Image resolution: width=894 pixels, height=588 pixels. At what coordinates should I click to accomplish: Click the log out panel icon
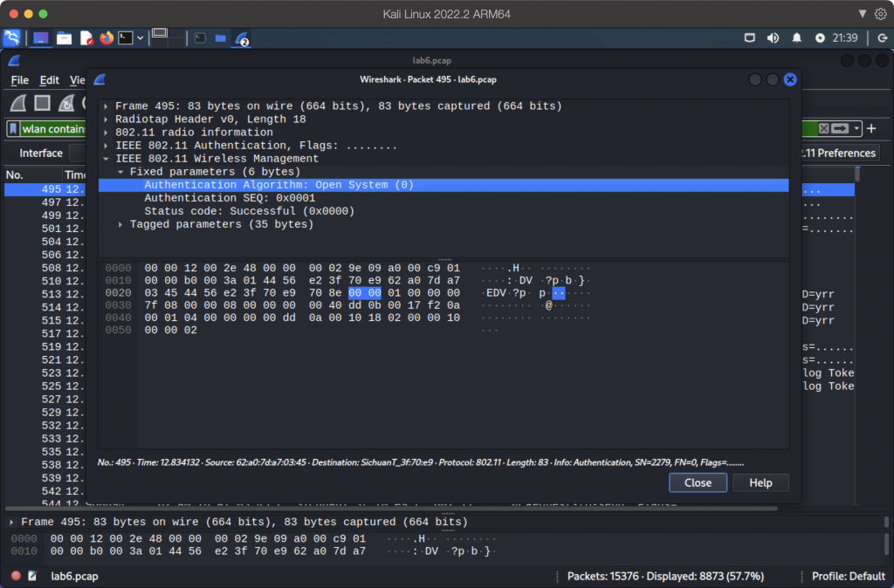coord(883,38)
